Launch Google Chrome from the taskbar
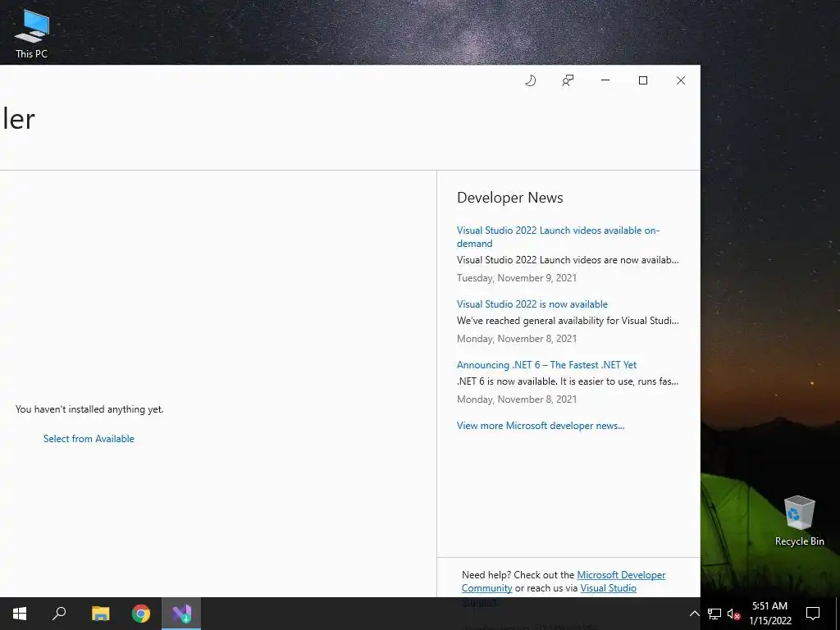The width and height of the screenshot is (840, 630). [x=141, y=614]
